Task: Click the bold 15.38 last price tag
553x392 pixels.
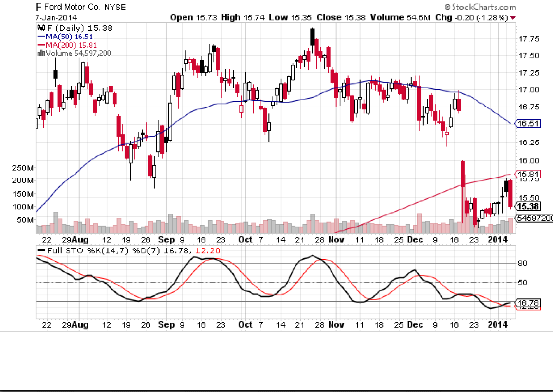Action: (x=528, y=206)
